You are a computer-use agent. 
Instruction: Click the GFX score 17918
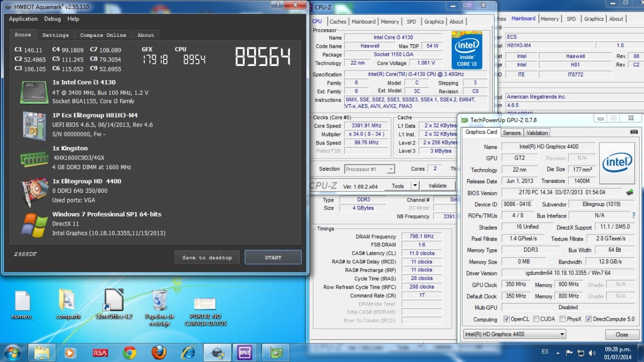(155, 60)
